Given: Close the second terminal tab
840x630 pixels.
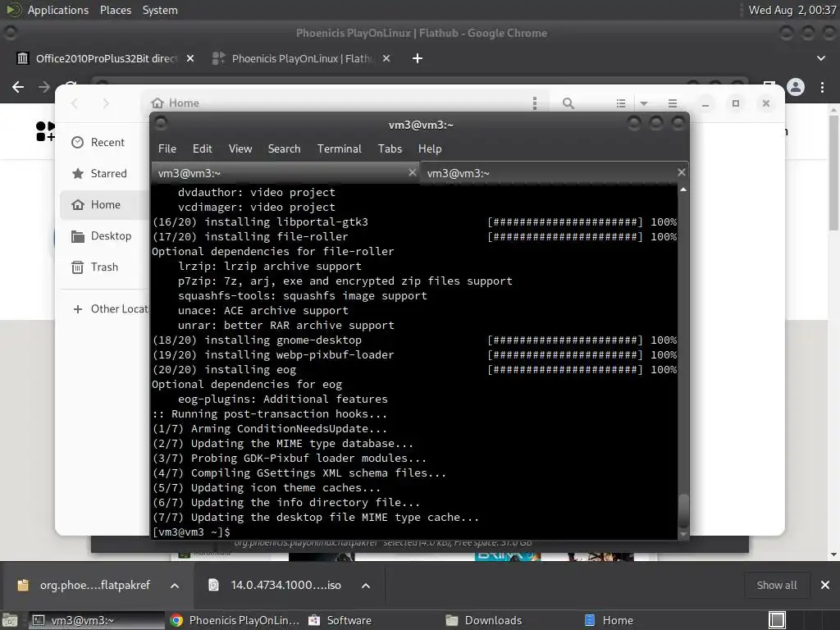Looking at the screenshot, I should coord(681,172).
